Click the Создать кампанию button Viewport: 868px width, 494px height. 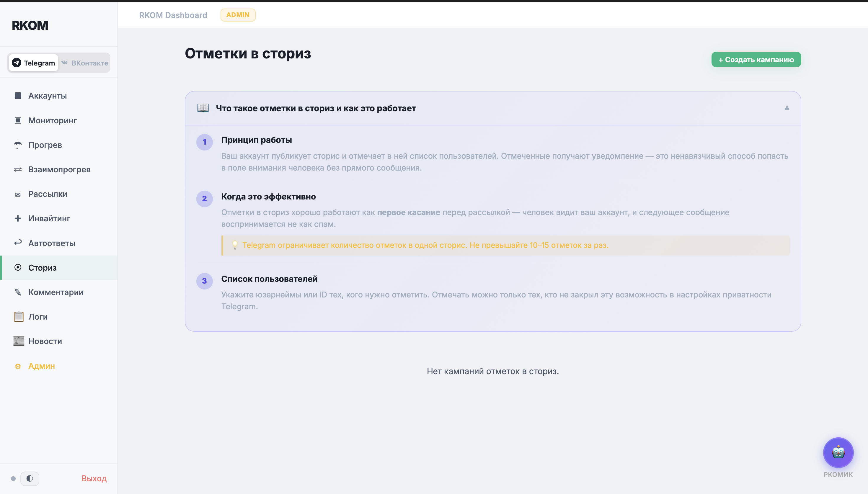click(x=756, y=59)
